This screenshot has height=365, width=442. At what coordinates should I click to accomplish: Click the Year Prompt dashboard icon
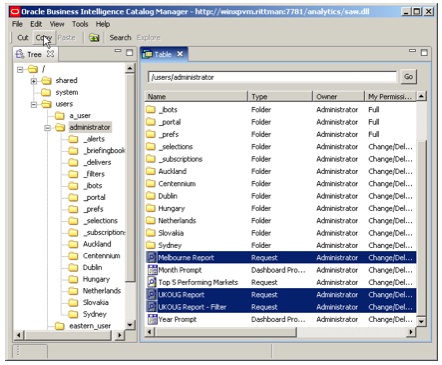coord(152,319)
